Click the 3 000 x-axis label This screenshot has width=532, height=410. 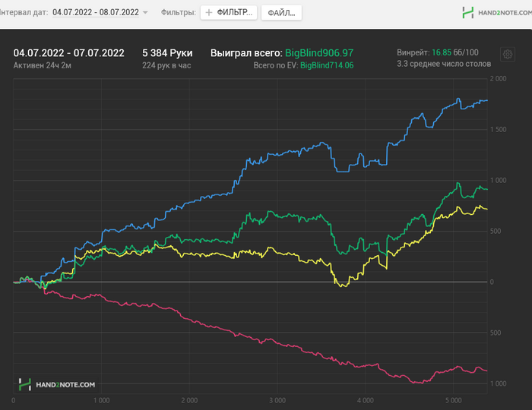[x=277, y=401]
